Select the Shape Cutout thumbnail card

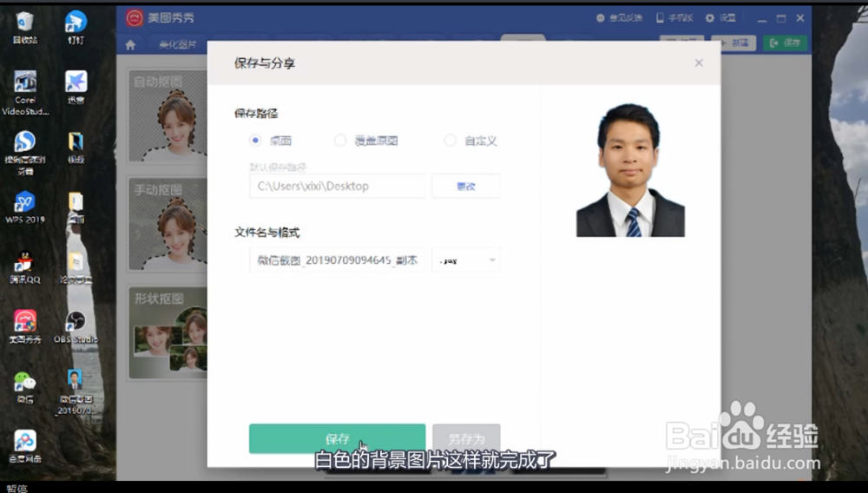(168, 332)
